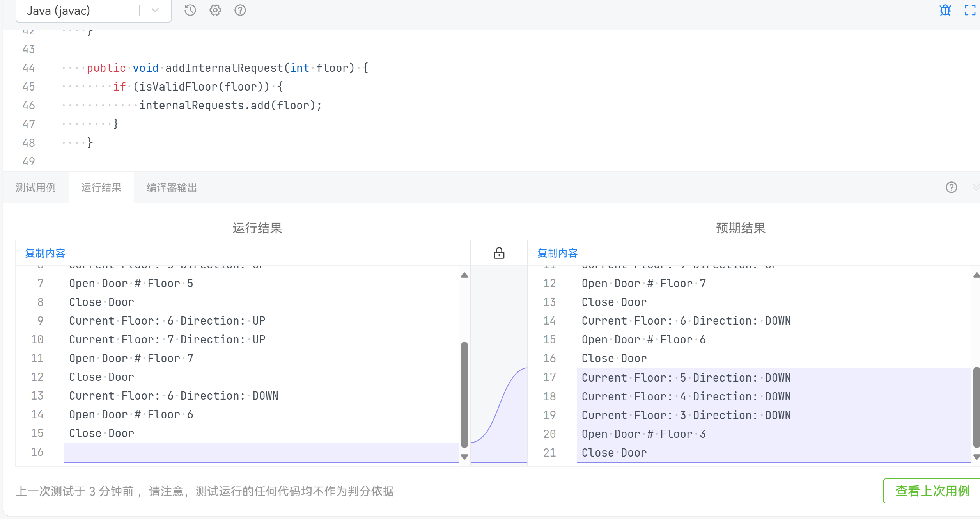Collapse the results panel chevron
The image size is (980, 519).
976,188
